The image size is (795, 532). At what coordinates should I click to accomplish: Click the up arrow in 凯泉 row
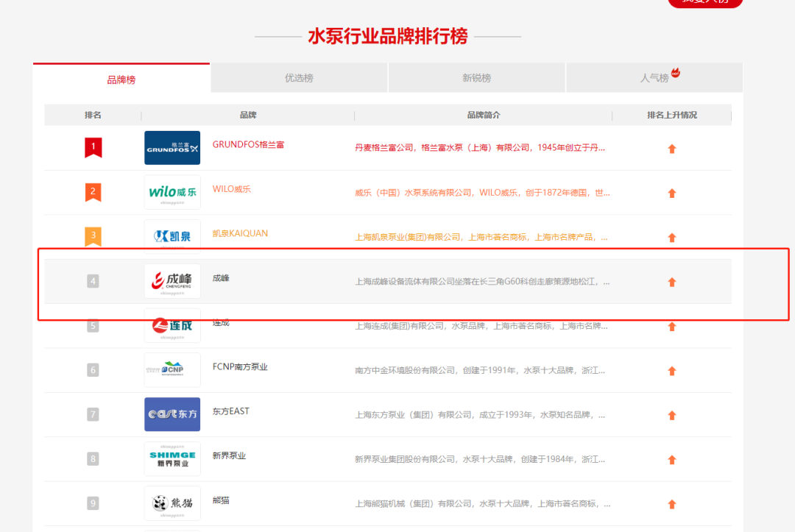coord(672,238)
